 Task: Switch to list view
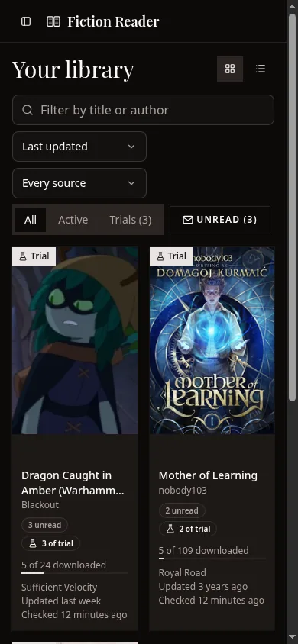[261, 69]
